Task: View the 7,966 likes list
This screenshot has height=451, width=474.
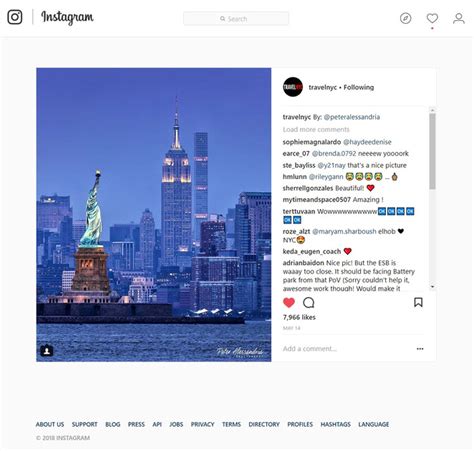Action: tap(299, 317)
